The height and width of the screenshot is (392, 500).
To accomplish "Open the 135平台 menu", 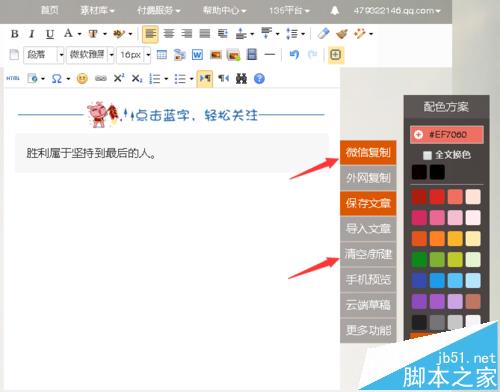I will (x=289, y=10).
